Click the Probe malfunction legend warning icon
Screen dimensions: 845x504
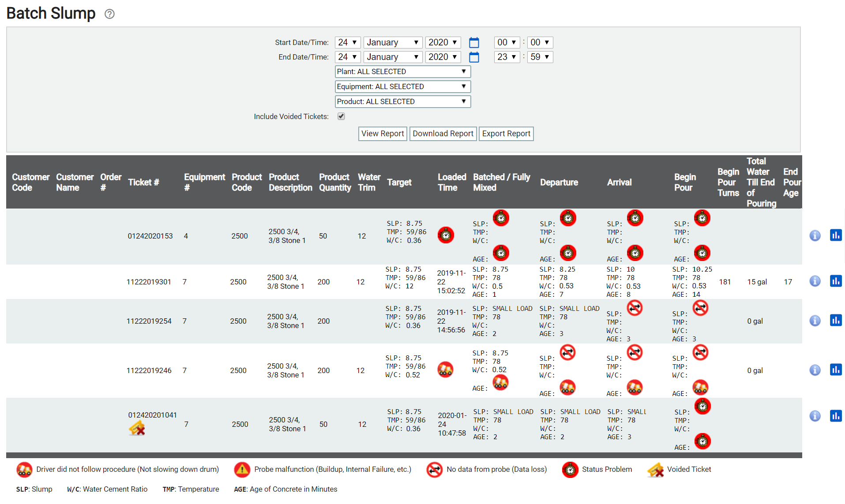pyautogui.click(x=242, y=470)
